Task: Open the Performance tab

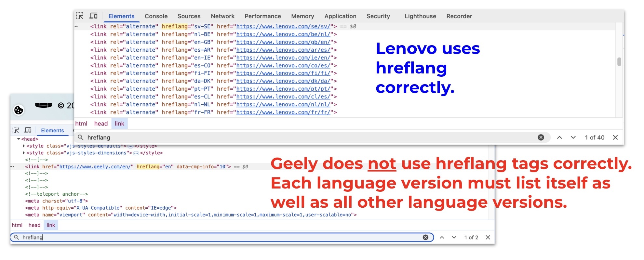Action: (x=263, y=16)
